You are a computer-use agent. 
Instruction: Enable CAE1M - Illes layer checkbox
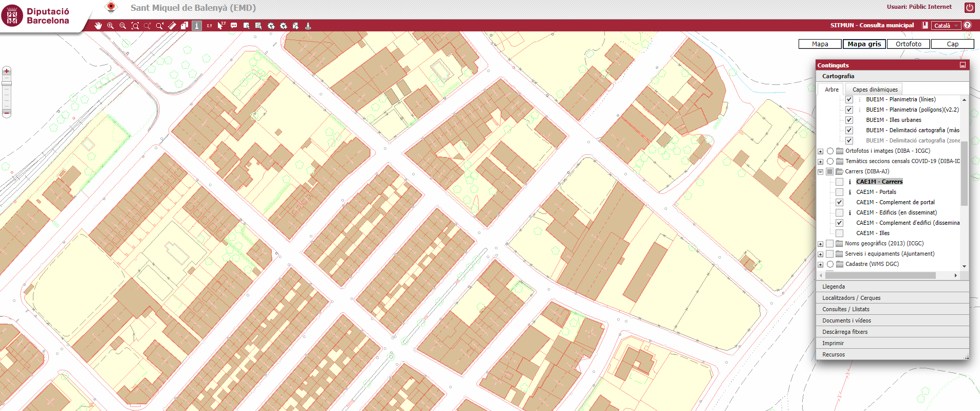pos(839,233)
